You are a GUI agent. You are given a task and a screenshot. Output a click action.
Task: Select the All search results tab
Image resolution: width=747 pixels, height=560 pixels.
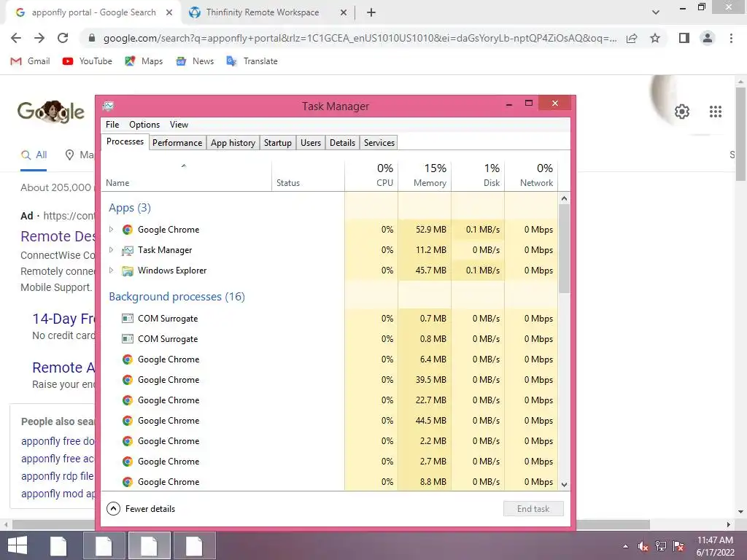click(34, 155)
